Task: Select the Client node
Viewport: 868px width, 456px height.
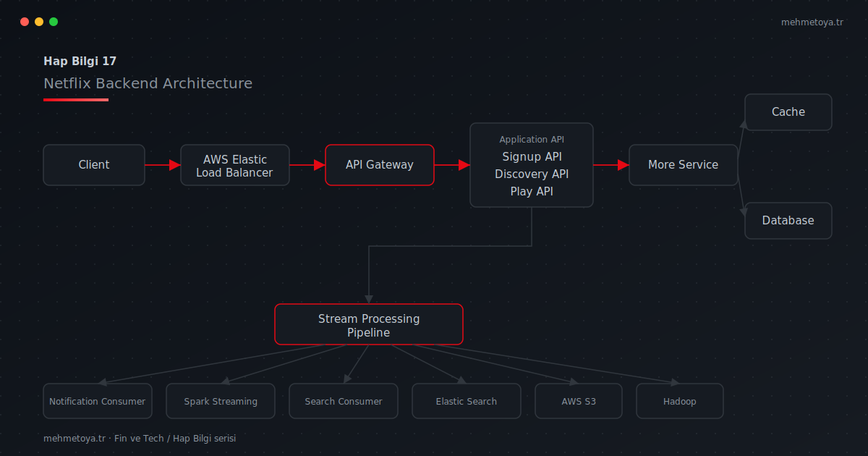Action: tap(94, 165)
